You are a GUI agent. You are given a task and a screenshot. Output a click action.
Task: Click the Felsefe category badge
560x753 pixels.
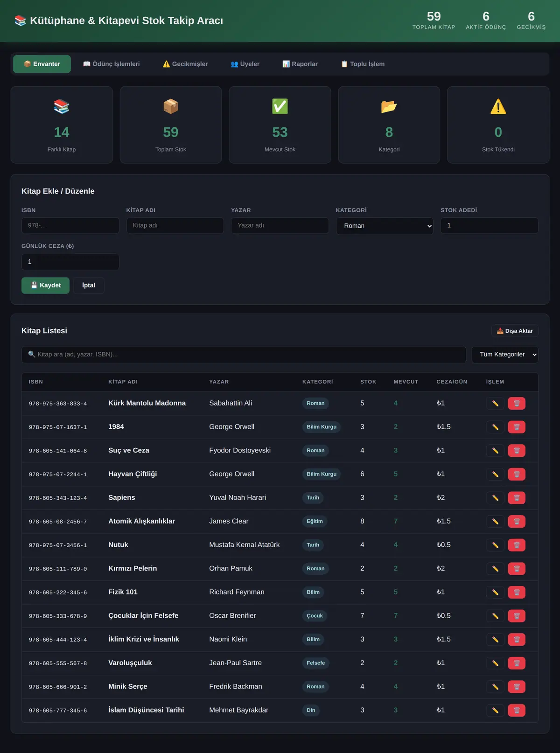[x=316, y=663]
